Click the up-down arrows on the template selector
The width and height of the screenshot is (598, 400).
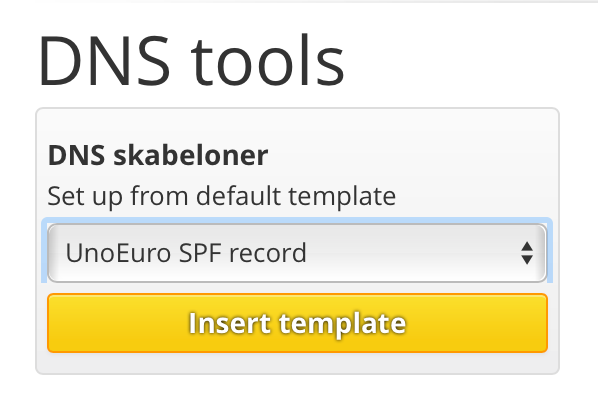(x=527, y=253)
